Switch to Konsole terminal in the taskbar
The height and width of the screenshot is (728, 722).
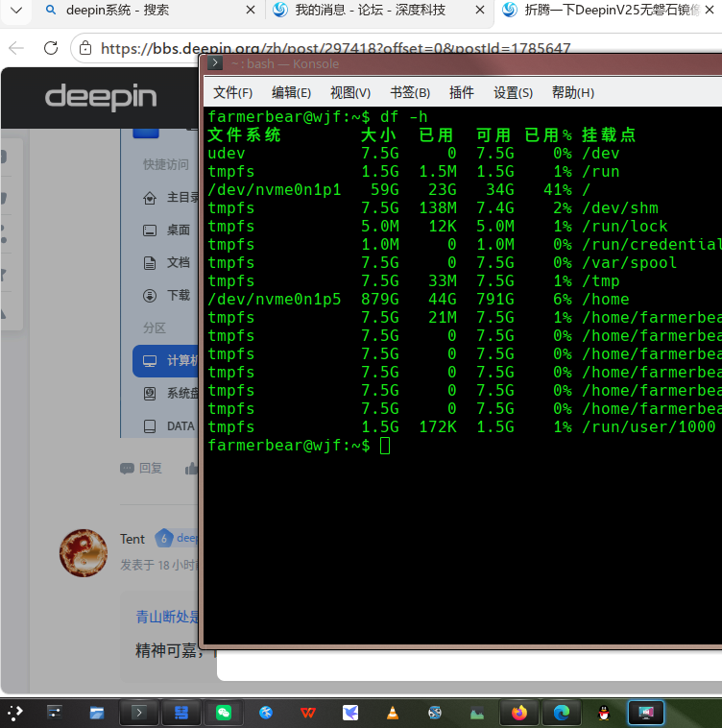139,713
